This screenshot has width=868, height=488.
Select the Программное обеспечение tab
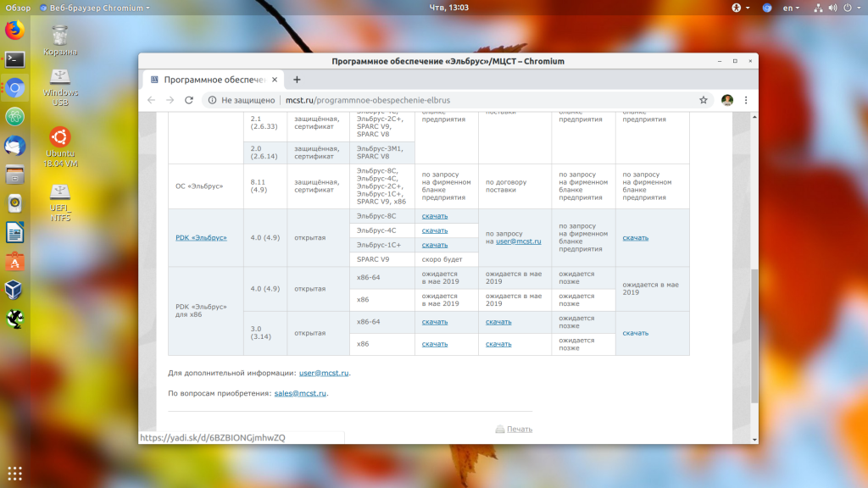click(214, 80)
